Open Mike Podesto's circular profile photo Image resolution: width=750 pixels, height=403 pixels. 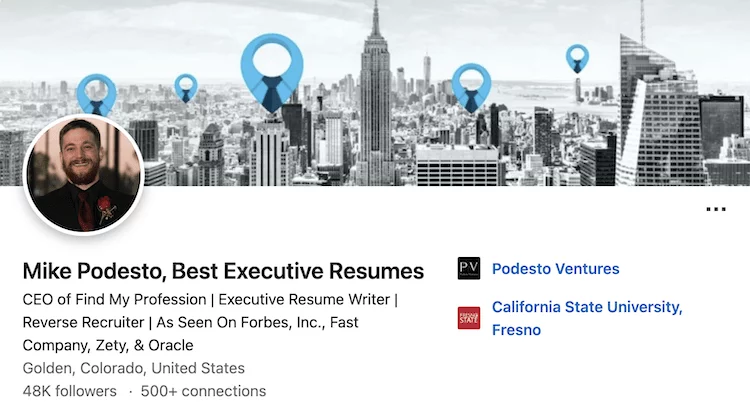coord(84,175)
